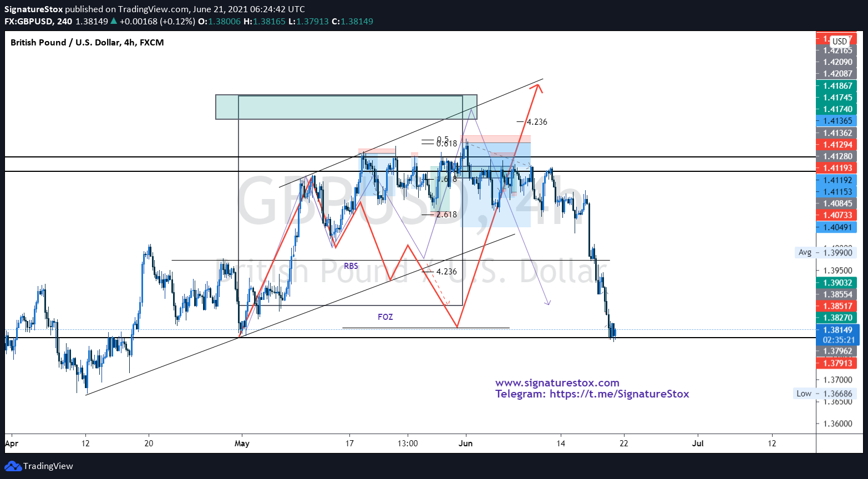Open the www.signaturestox.com link
This screenshot has width=868, height=479.
(x=557, y=383)
